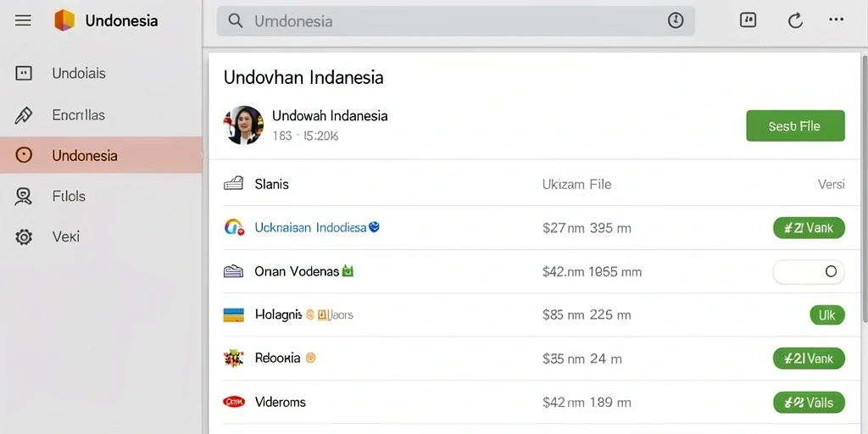
Task: Click the Vank button in Ucknaisan row
Action: (809, 227)
